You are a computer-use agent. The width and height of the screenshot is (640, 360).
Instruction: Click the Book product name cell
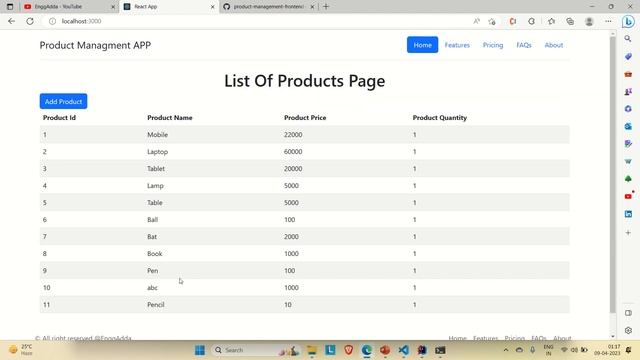coord(155,254)
